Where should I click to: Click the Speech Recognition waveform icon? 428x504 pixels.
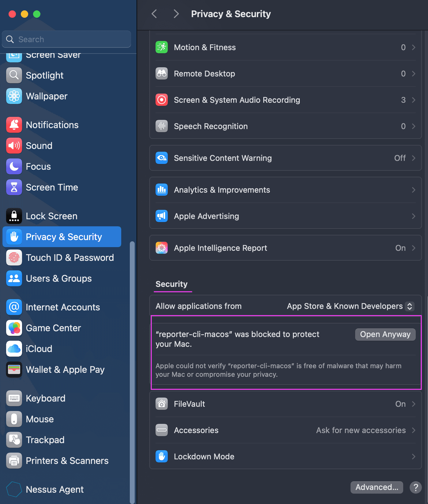point(161,126)
